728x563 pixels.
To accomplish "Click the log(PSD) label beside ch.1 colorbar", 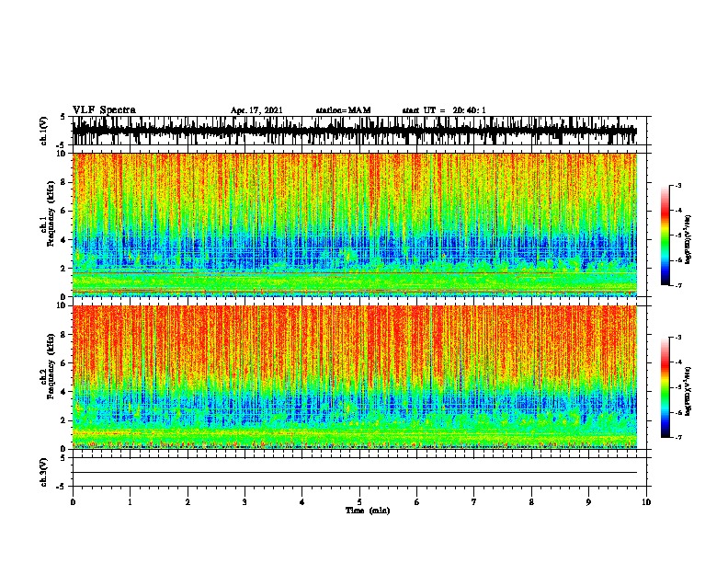I will [x=688, y=240].
